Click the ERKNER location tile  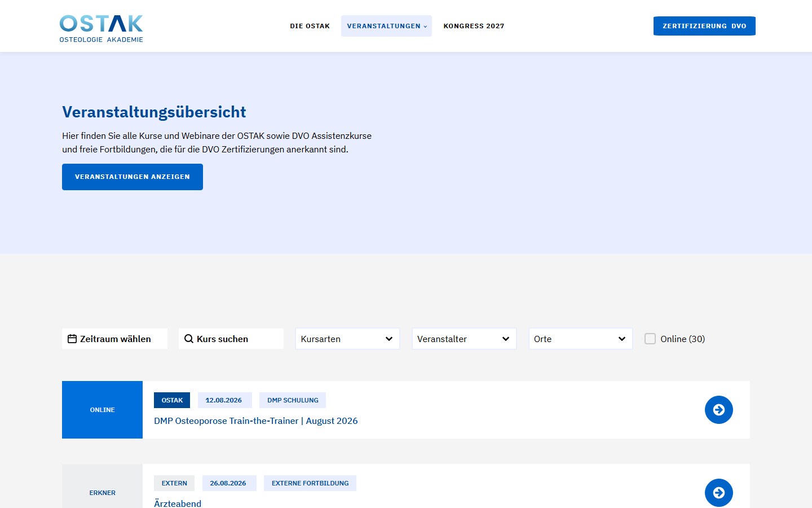(102, 486)
